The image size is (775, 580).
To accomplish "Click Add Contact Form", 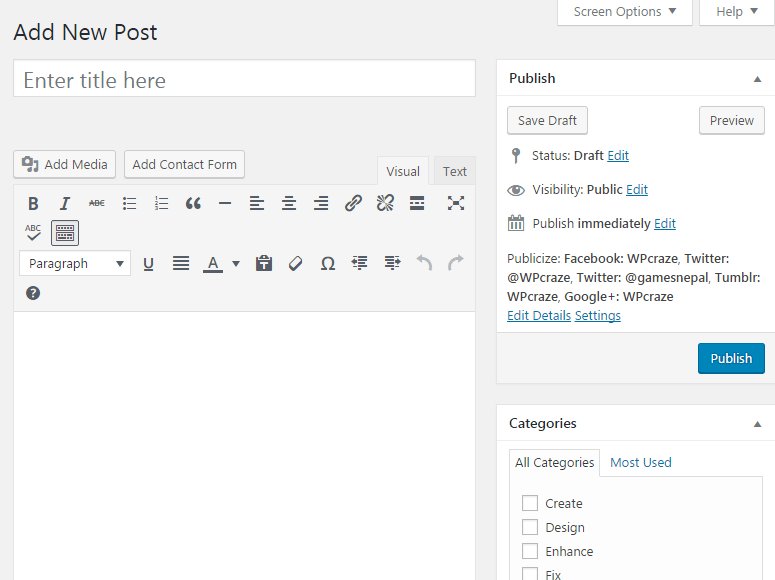I will 184,164.
